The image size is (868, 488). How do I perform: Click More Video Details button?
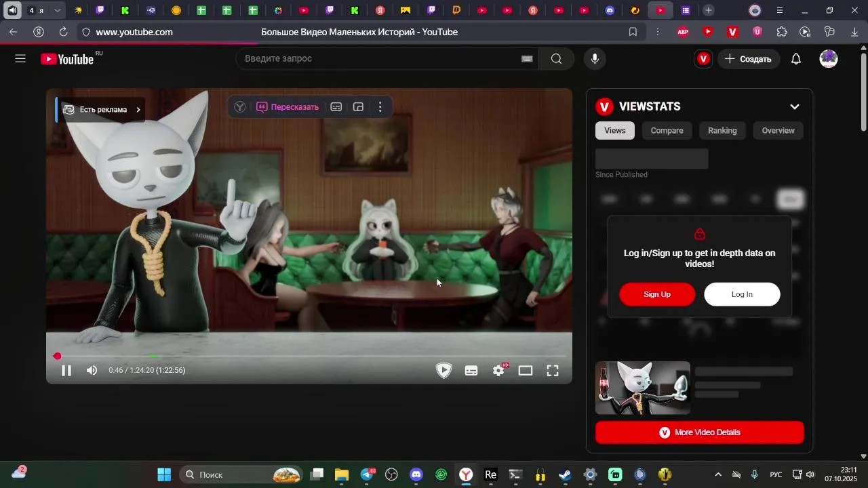[x=700, y=432]
